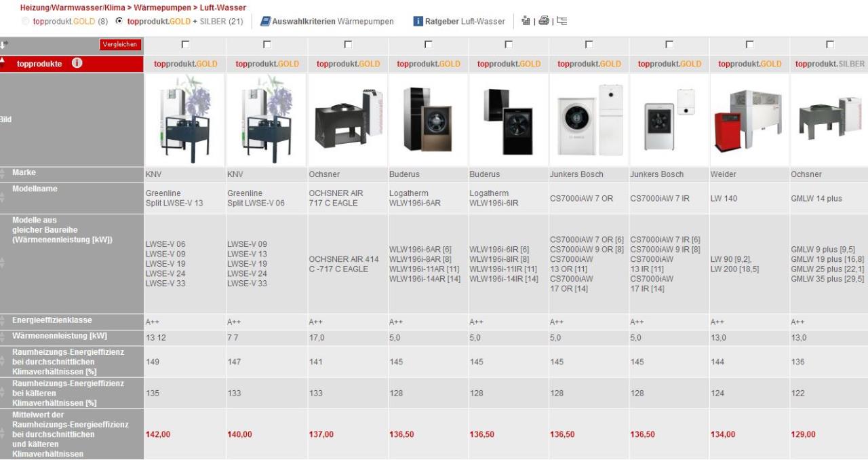The width and height of the screenshot is (868, 460).
Task: Click the Mittelwert value 142,00
Action: coord(158,434)
